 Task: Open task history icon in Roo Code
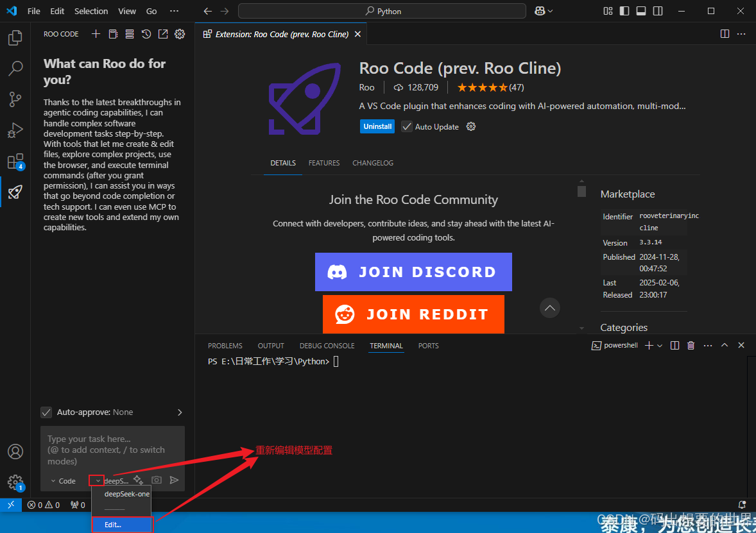point(146,34)
